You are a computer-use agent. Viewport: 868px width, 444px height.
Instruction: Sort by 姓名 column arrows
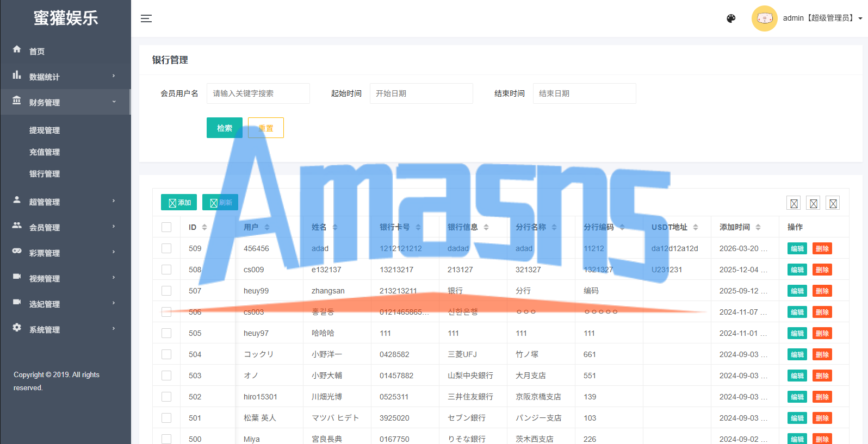coord(335,227)
